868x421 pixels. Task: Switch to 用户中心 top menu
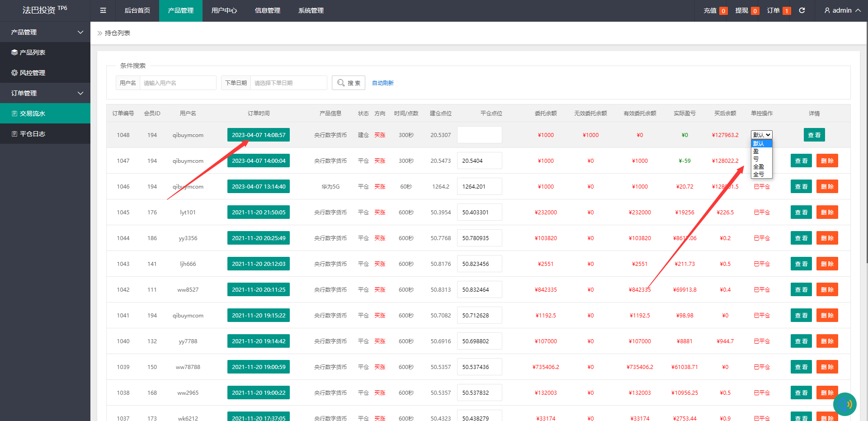tap(224, 10)
